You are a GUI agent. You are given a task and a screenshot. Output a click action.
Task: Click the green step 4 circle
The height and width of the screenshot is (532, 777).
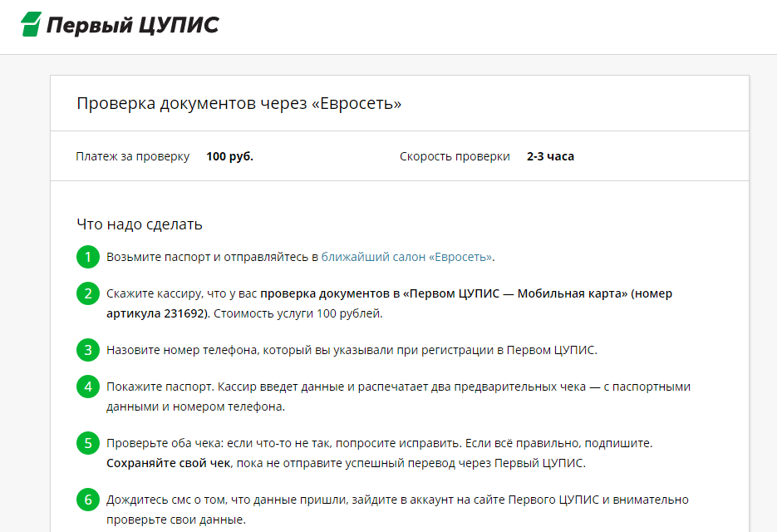pyautogui.click(x=88, y=387)
